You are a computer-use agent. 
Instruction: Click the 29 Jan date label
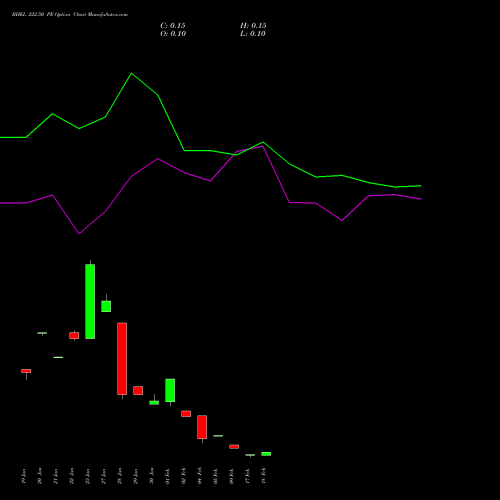click(x=136, y=476)
